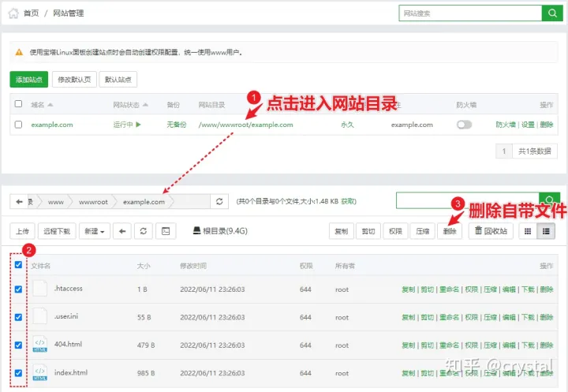Click 删除 for the example.com site
This screenshot has width=568, height=392.
(x=547, y=125)
